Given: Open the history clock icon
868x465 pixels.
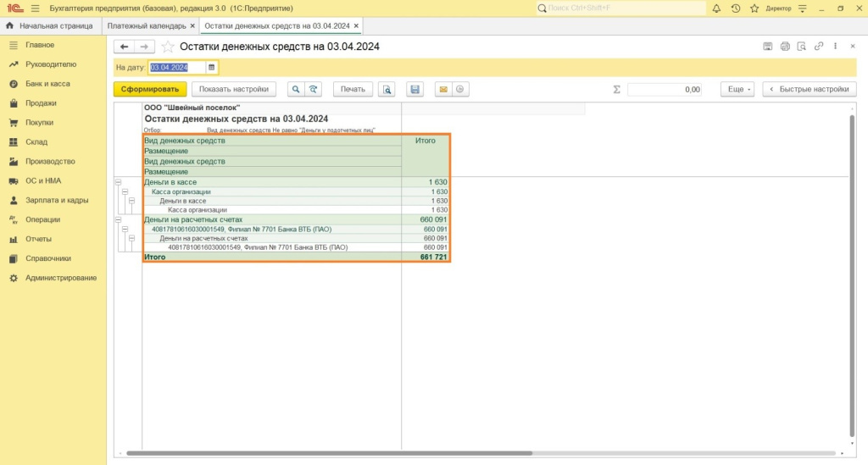Looking at the screenshot, I should 735,8.
